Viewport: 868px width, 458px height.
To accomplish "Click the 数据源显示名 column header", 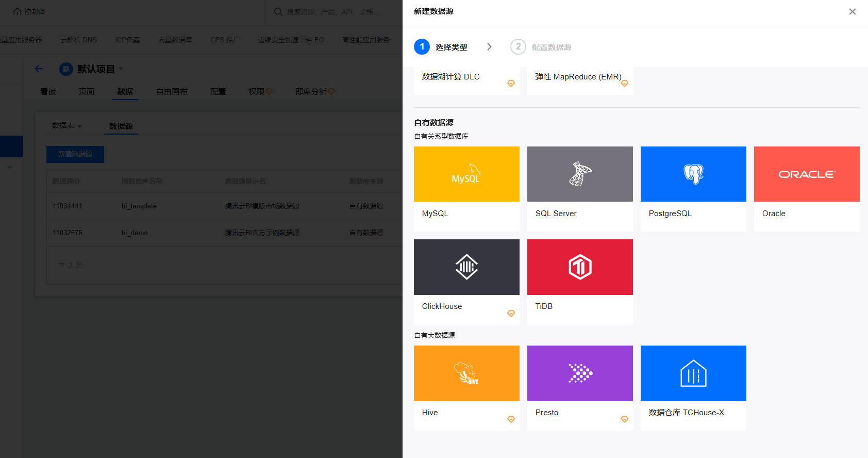I will pos(245,181).
